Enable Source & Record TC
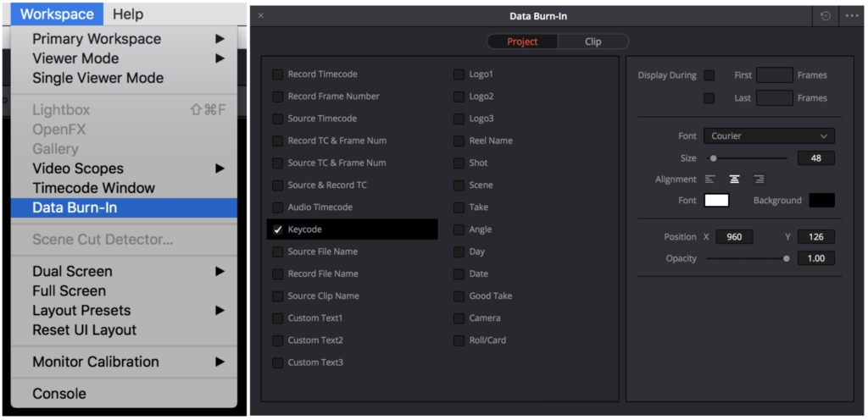 click(277, 185)
